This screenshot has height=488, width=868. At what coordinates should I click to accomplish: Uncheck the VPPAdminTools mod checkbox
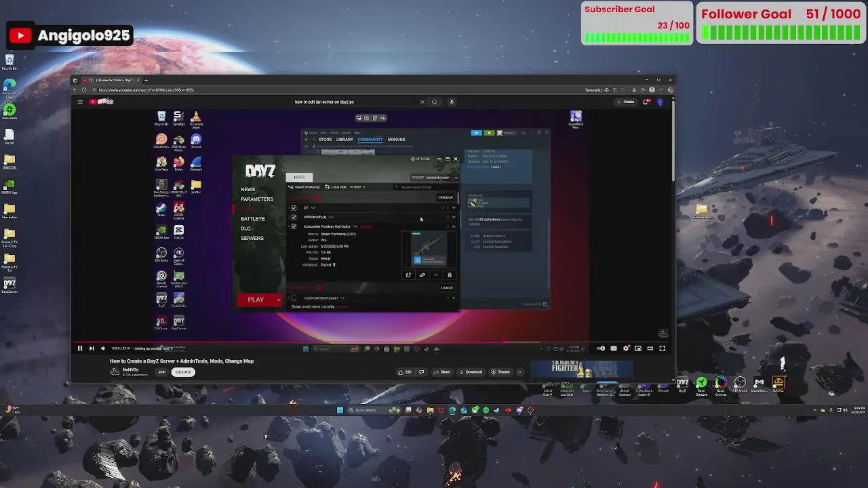[x=294, y=217]
